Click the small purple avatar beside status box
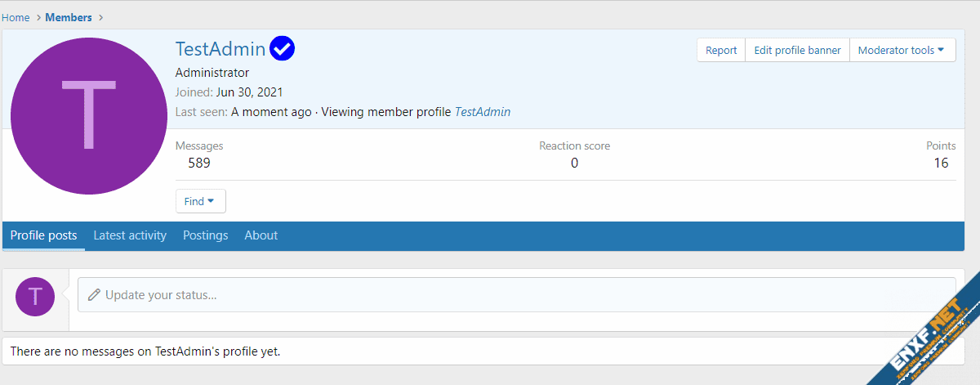The height and width of the screenshot is (385, 980). pos(35,297)
